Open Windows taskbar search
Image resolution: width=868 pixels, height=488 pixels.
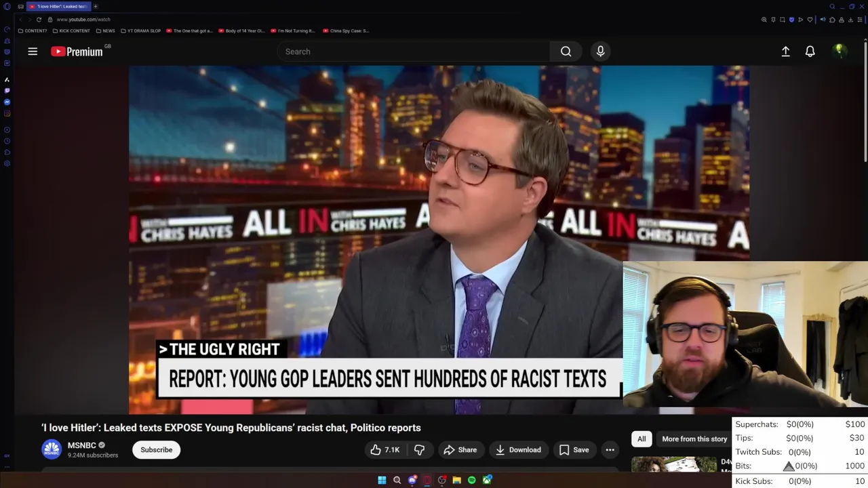[397, 481]
